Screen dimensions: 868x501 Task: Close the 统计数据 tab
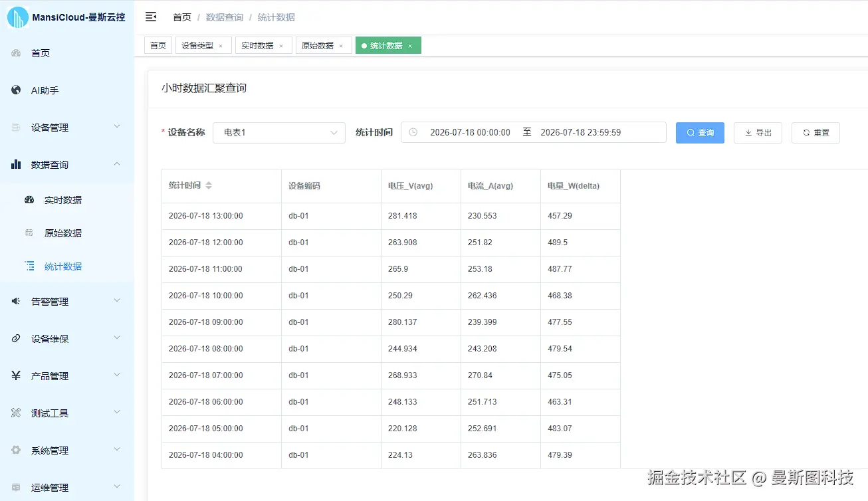[410, 46]
